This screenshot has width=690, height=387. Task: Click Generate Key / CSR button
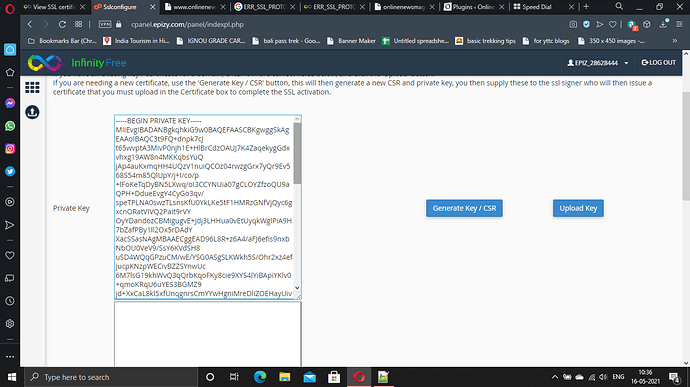(464, 208)
